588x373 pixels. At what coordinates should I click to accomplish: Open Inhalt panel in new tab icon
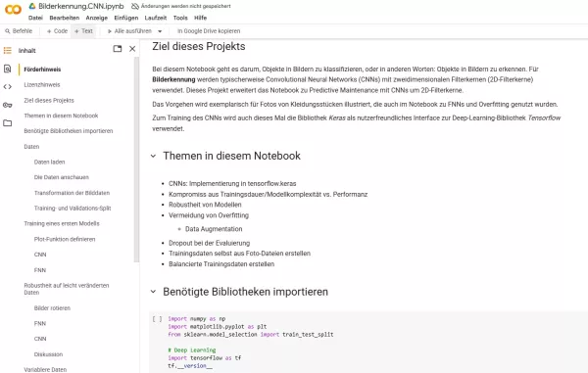click(118, 49)
